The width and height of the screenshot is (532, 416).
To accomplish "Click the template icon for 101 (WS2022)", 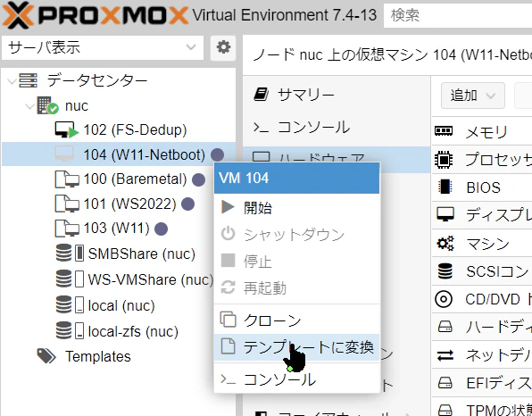I will click(66, 204).
